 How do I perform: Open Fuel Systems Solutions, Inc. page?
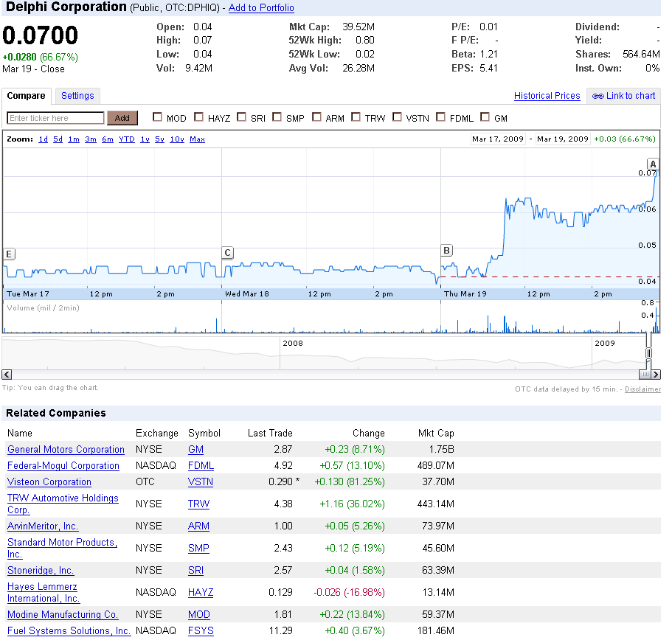tap(69, 631)
